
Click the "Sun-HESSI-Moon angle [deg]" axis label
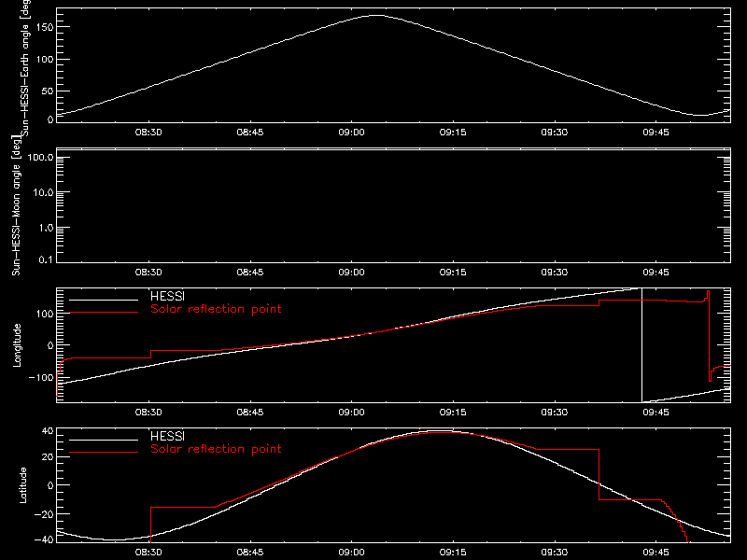(x=16, y=205)
